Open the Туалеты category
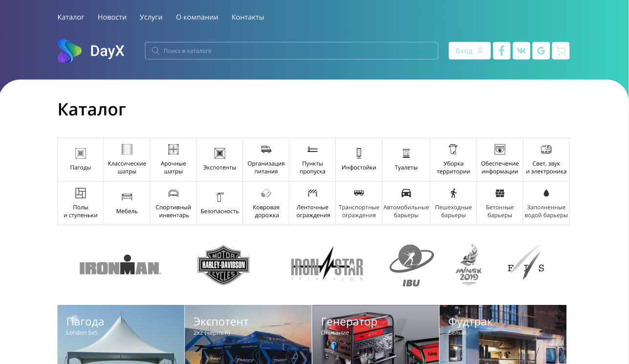The width and height of the screenshot is (629, 364). [x=406, y=160]
